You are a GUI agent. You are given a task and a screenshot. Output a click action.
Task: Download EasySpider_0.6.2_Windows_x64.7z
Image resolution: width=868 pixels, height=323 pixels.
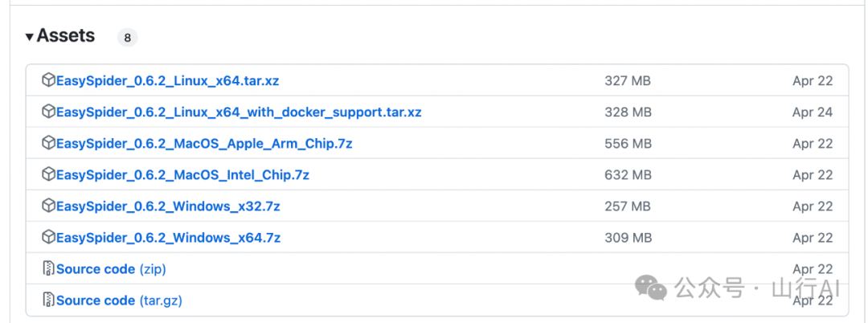coord(168,237)
